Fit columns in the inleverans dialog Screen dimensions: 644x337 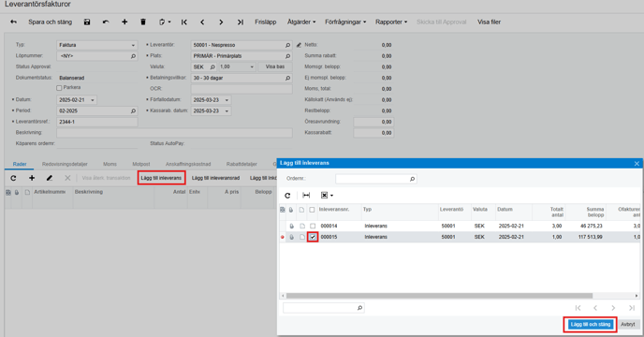pyautogui.click(x=306, y=196)
